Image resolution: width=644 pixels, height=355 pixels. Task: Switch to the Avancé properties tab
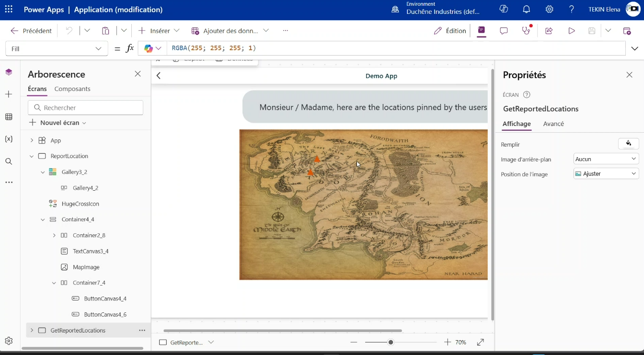point(553,124)
